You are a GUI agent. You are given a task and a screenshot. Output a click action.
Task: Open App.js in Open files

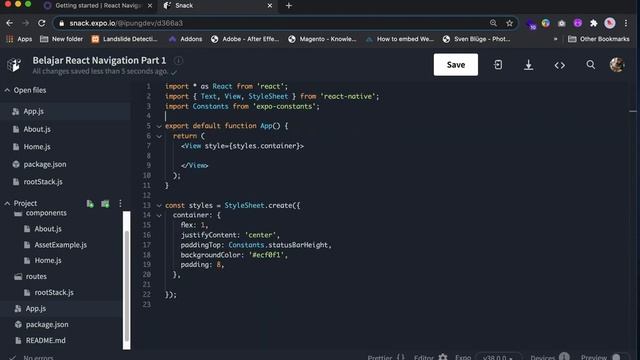(65, 111)
